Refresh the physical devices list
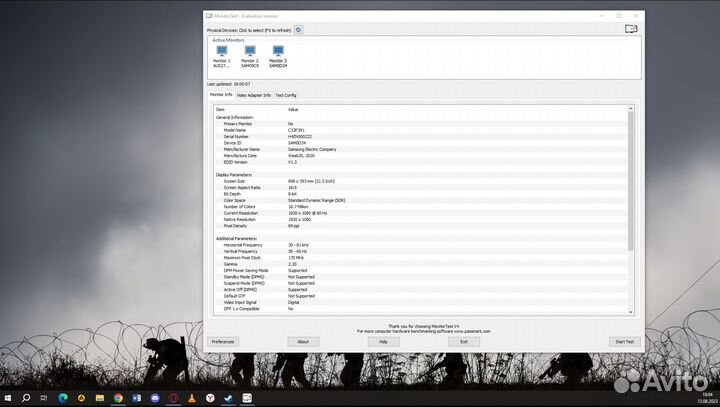720x407 pixels. coord(298,30)
